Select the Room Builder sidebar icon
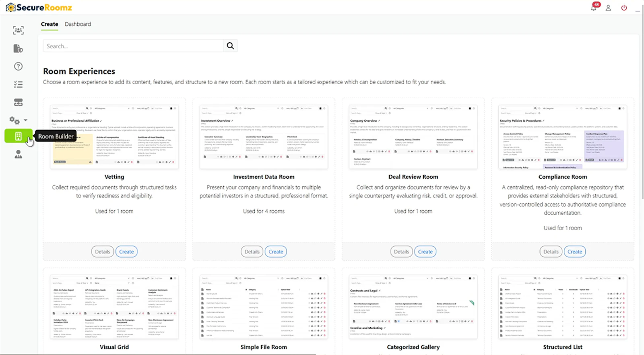 [18, 136]
